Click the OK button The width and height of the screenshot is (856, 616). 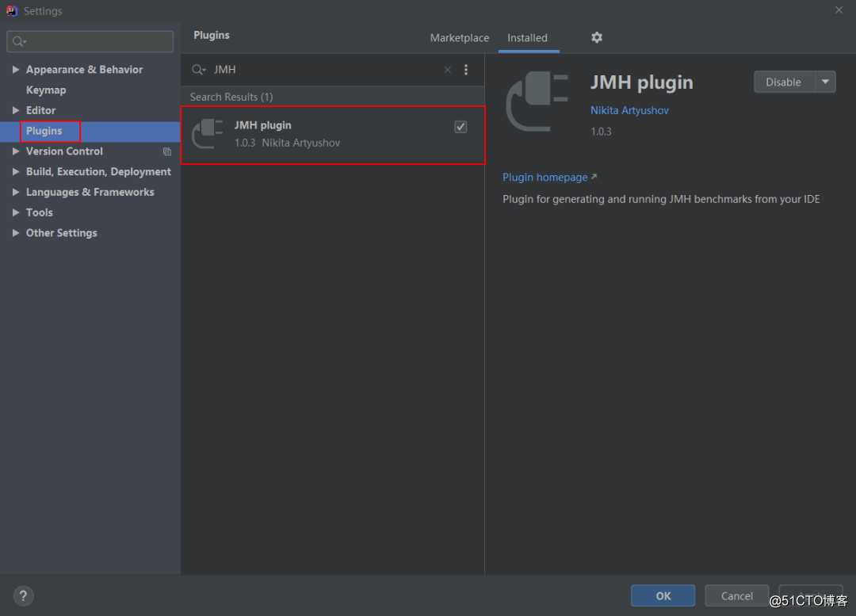(663, 596)
